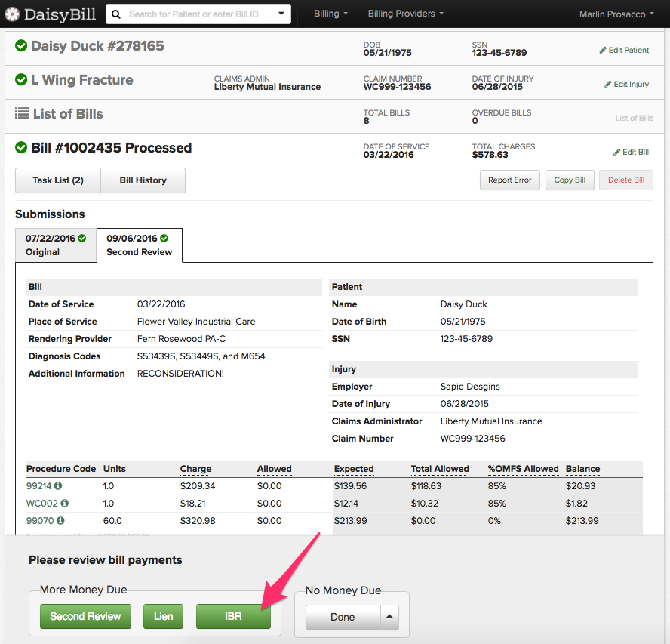Click the Allowed column header

[275, 469]
